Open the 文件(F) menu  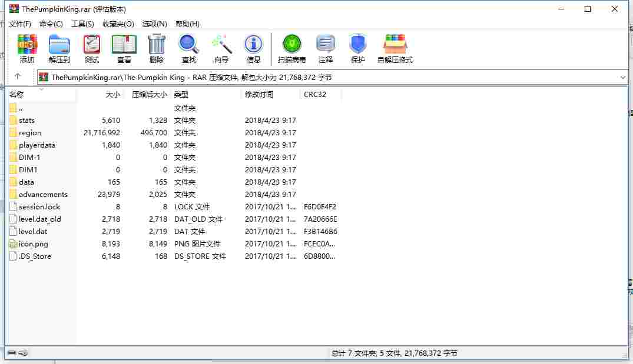pyautogui.click(x=20, y=24)
